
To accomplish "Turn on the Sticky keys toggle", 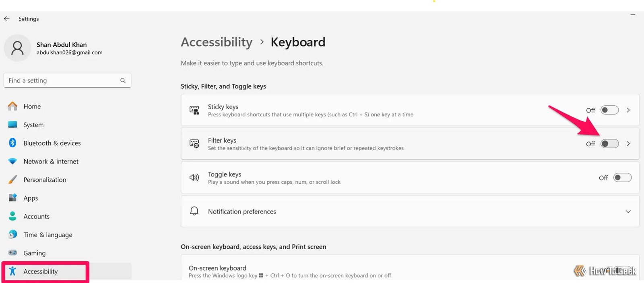I will tap(609, 110).
